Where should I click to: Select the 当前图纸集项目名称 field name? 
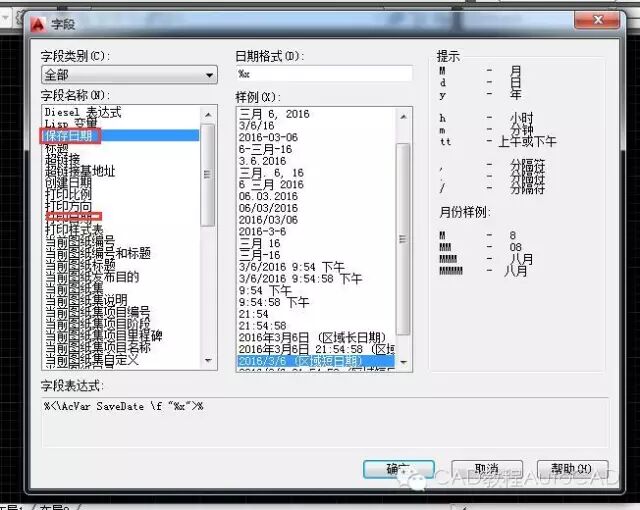(x=98, y=348)
